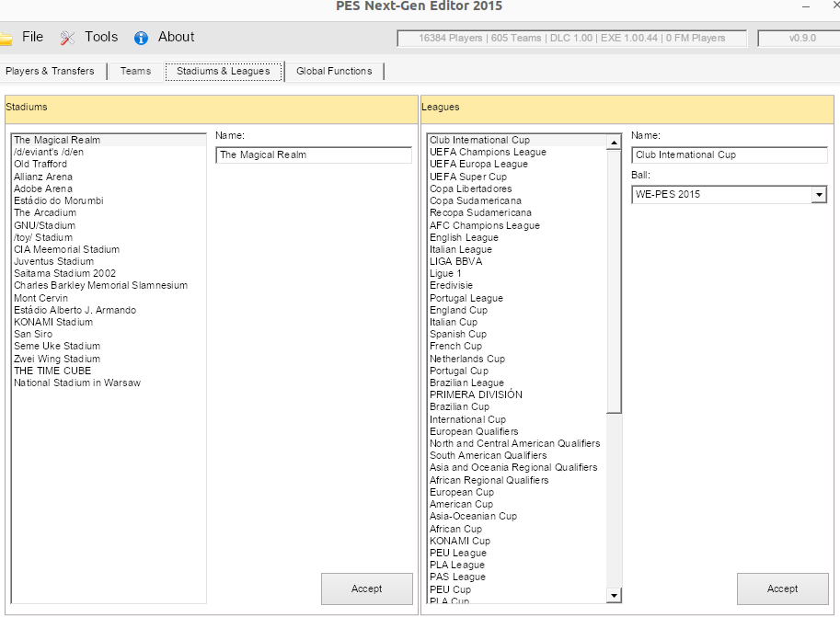Viewport: 840px width, 617px height.
Task: Click Accept button in Leagues panel
Action: click(x=783, y=588)
